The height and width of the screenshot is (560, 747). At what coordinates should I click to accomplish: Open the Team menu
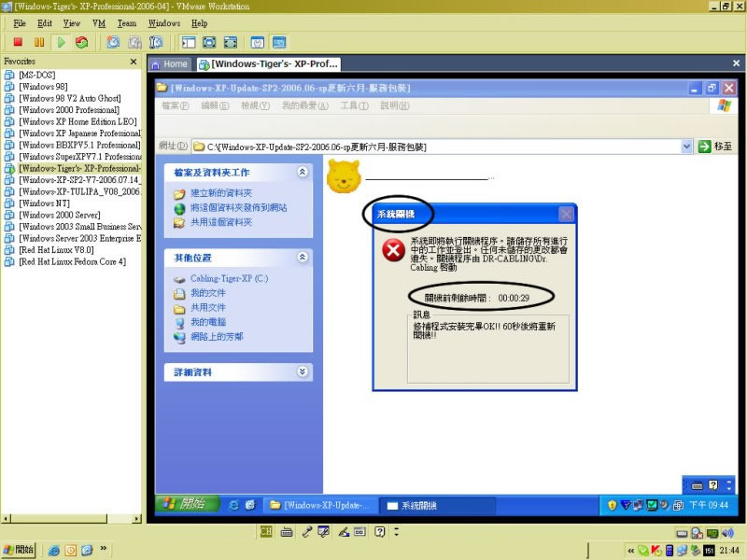point(127,23)
